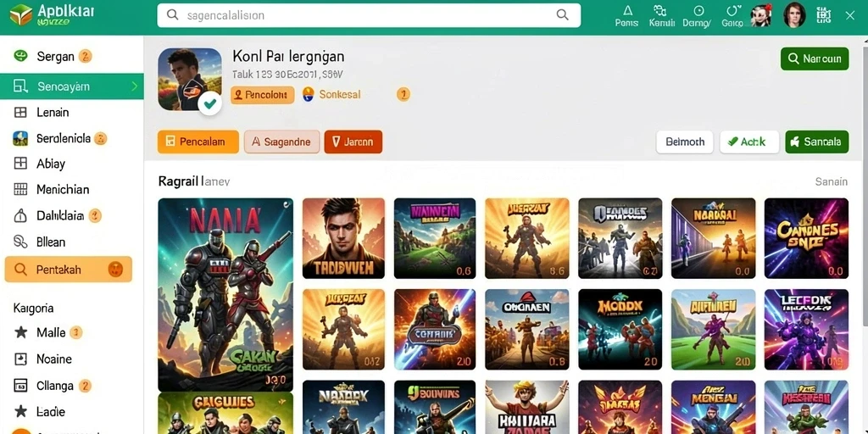The width and height of the screenshot is (868, 434).
Task: Click the search field magnifier icon on left
Action: pyautogui.click(x=173, y=15)
